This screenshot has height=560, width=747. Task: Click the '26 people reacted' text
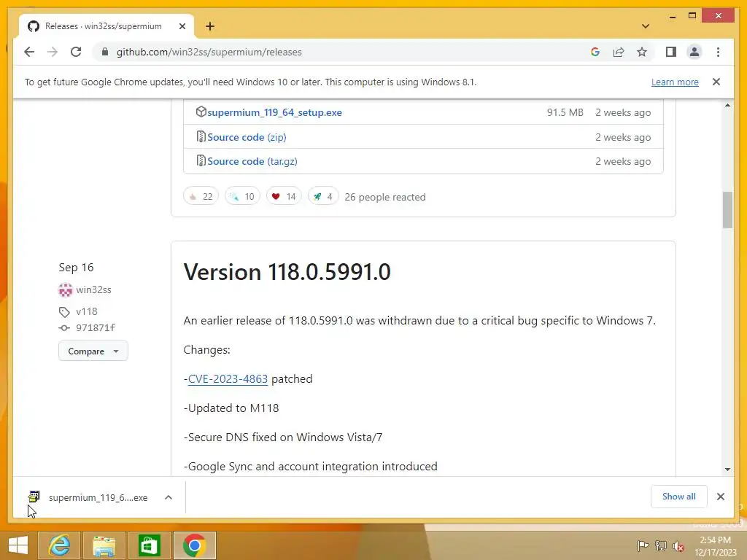[385, 197]
